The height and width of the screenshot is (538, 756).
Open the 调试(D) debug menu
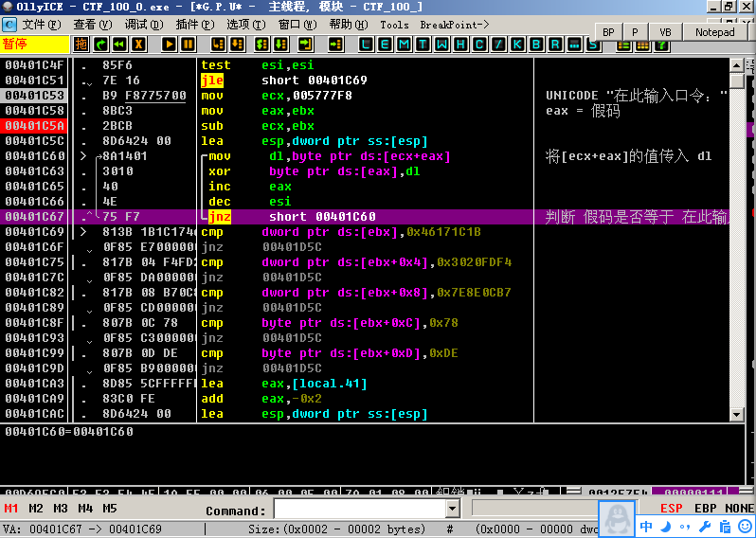142,24
